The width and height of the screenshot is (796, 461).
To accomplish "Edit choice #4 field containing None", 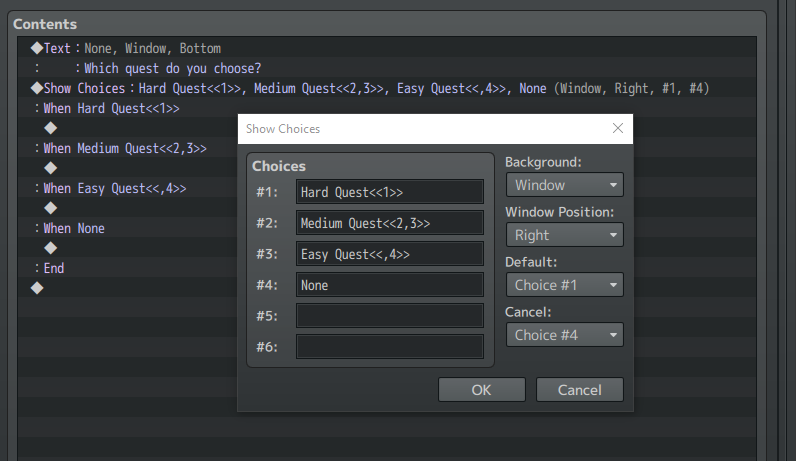I will tap(390, 285).
